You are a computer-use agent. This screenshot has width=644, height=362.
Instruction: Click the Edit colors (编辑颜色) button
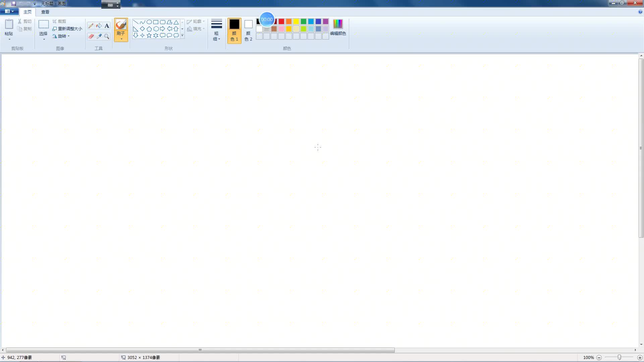[x=338, y=27]
